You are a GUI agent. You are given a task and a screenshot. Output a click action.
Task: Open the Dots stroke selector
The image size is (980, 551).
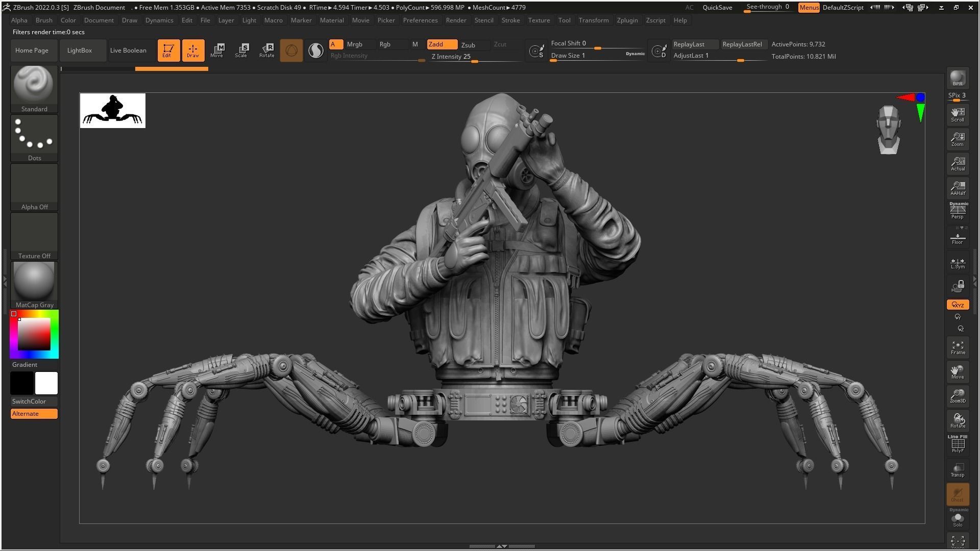coord(34,138)
